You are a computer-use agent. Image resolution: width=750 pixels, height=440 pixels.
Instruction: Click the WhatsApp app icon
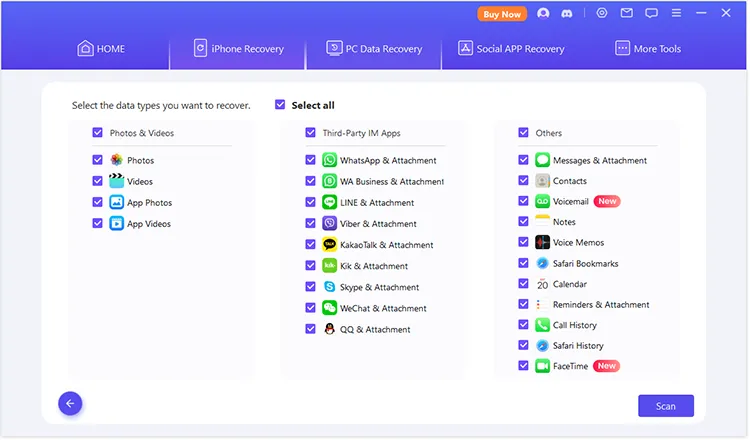pos(329,160)
